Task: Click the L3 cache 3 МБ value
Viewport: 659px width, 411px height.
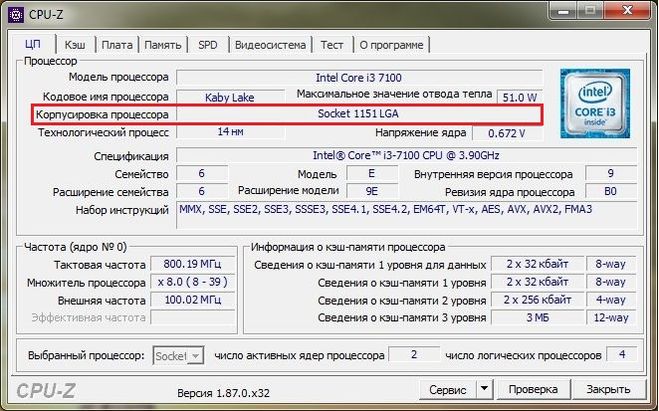Action: click(x=537, y=318)
